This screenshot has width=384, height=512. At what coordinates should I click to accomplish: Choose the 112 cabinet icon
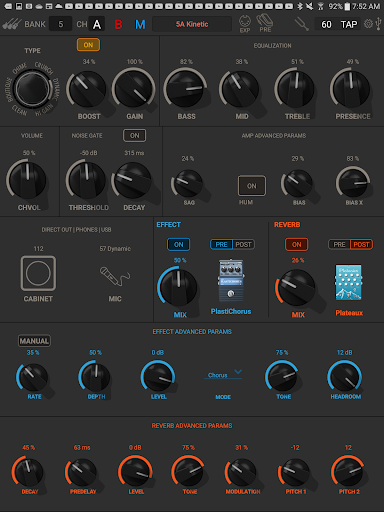pyautogui.click(x=38, y=273)
